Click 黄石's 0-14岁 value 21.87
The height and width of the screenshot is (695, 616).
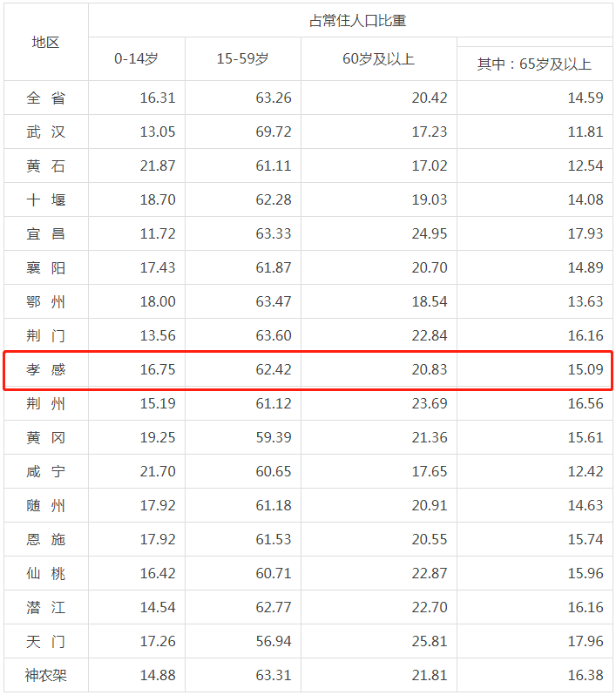click(158, 165)
